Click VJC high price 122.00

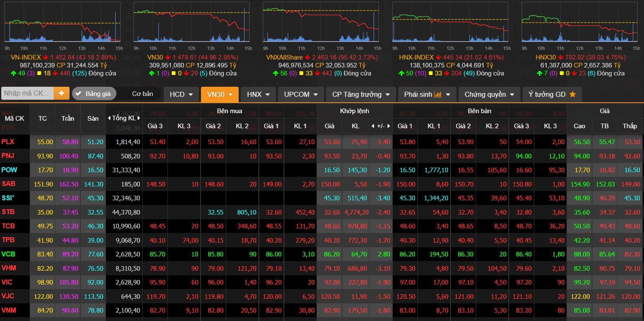point(580,297)
